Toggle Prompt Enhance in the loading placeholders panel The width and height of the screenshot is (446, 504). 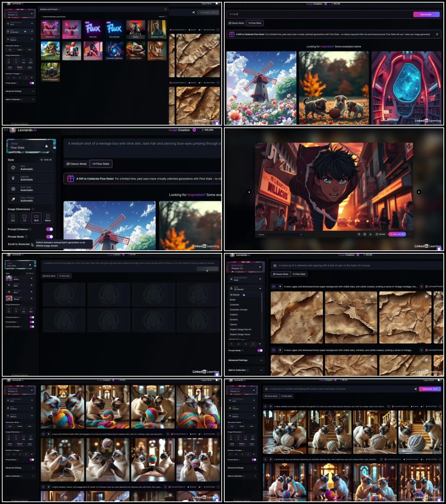click(32, 317)
